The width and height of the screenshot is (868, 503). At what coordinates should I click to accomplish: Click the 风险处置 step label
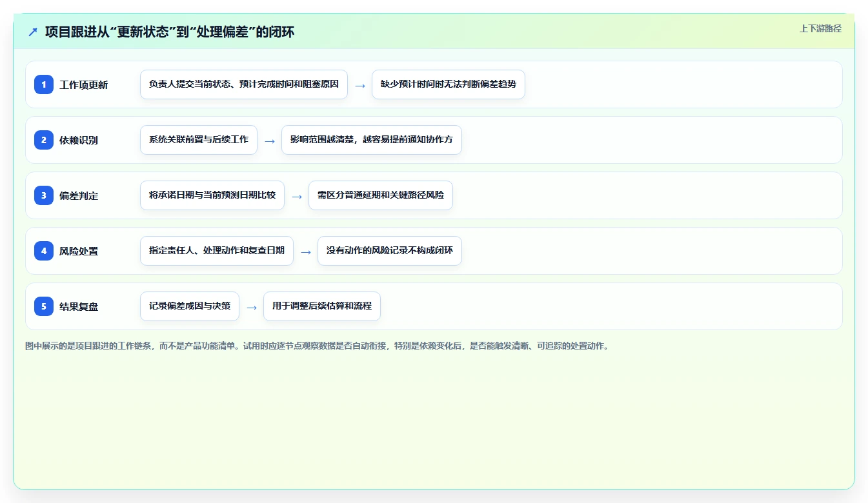pos(79,252)
